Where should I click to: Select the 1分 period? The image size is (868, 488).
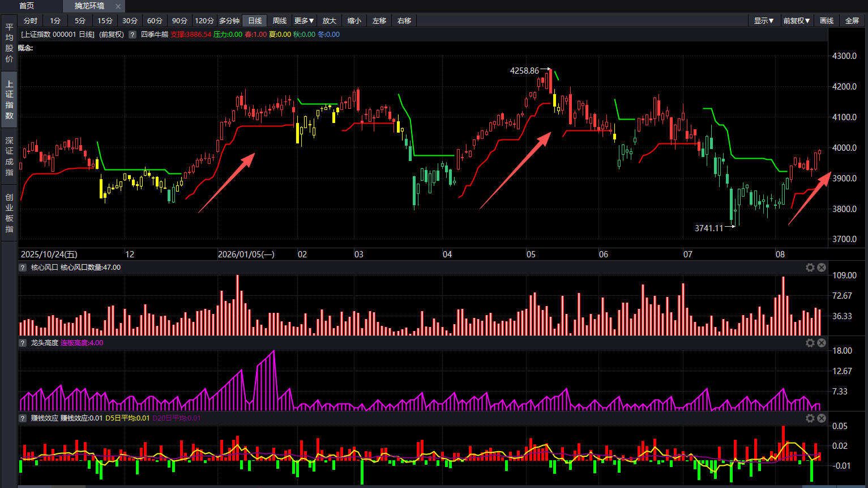55,20
